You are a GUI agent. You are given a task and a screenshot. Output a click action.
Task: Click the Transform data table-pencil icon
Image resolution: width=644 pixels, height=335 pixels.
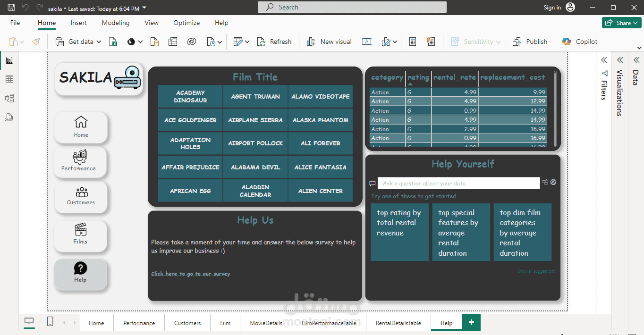pos(238,42)
